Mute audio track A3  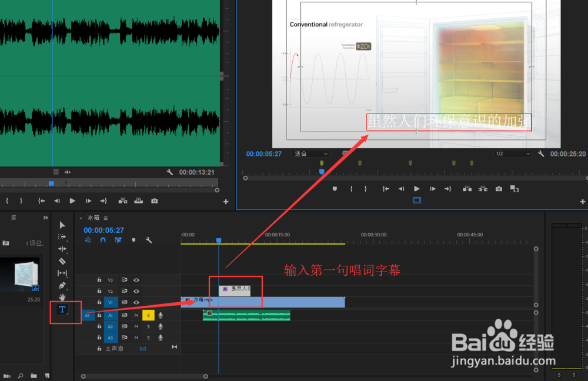tap(136, 338)
